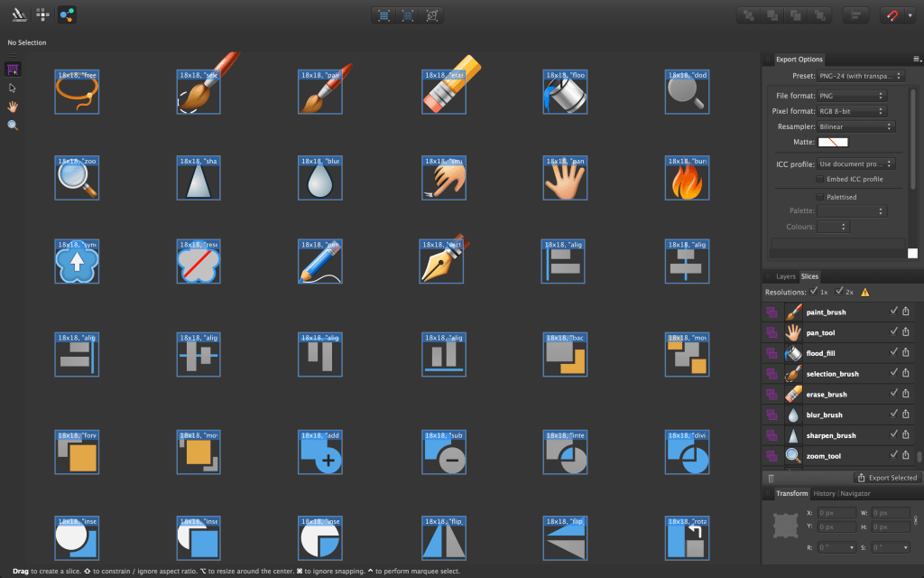The width and height of the screenshot is (924, 578).
Task: Click the leftmost slice mode icon in top toolbar
Action: tap(383, 14)
